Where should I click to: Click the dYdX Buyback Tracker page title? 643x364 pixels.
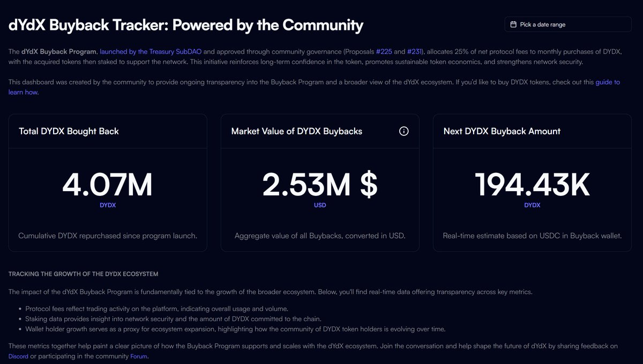(x=186, y=25)
